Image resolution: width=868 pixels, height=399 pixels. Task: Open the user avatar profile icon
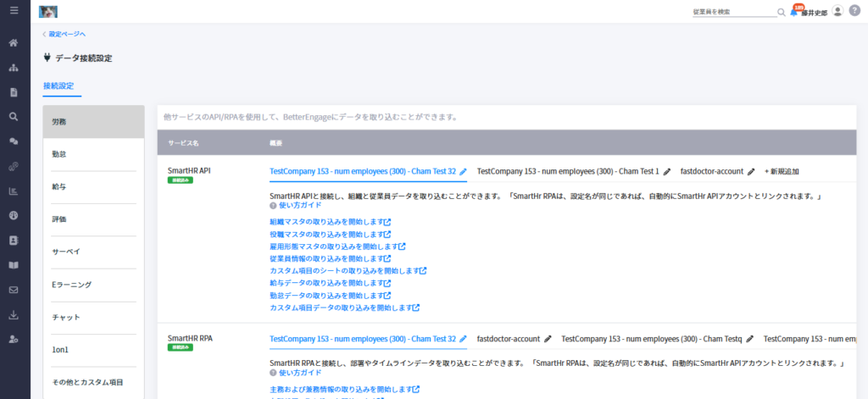click(x=837, y=11)
